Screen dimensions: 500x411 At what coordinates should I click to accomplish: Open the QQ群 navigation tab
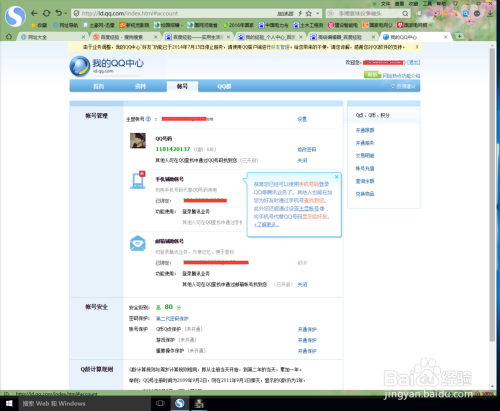point(224,86)
